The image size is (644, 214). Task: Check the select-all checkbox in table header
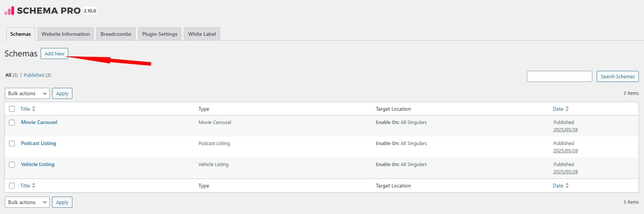click(x=11, y=108)
